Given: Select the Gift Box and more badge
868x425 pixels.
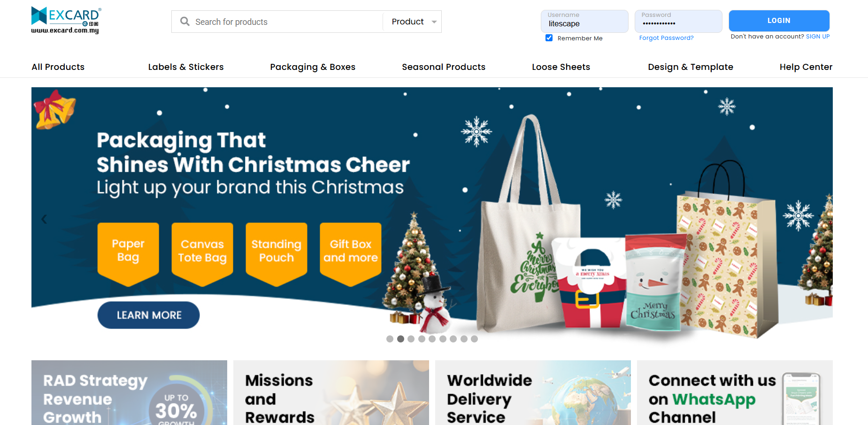Looking at the screenshot, I should click(x=351, y=254).
